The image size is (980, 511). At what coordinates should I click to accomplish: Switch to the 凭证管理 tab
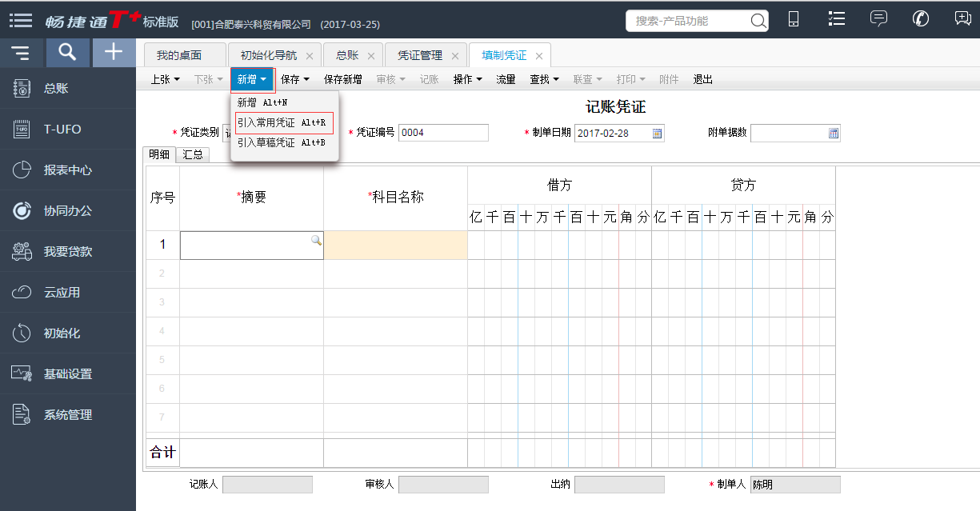pos(419,55)
